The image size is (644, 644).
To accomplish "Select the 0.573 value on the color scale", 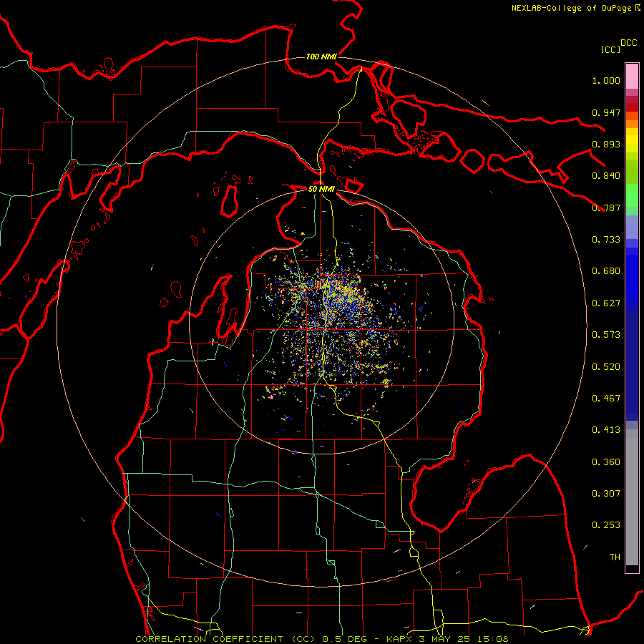I will [x=606, y=335].
